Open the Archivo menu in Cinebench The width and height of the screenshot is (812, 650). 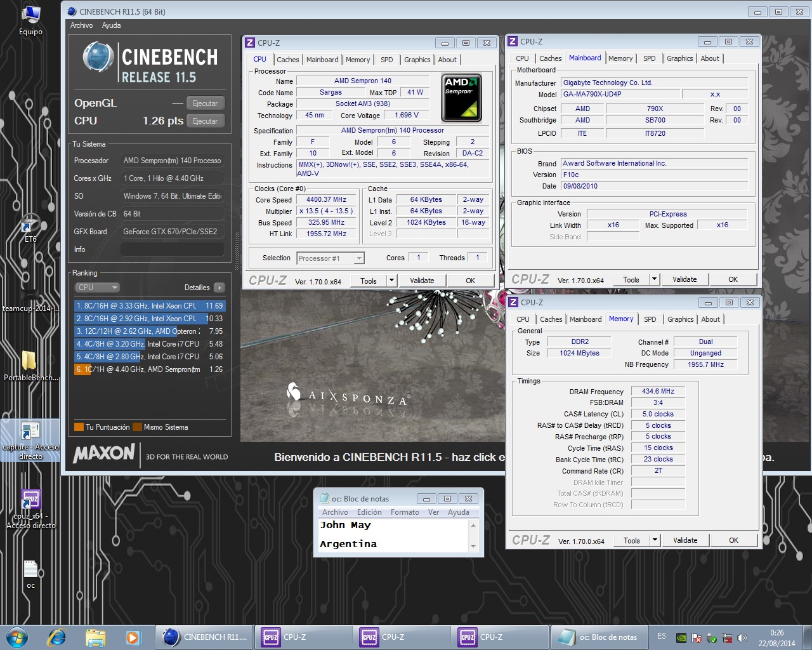pos(81,25)
